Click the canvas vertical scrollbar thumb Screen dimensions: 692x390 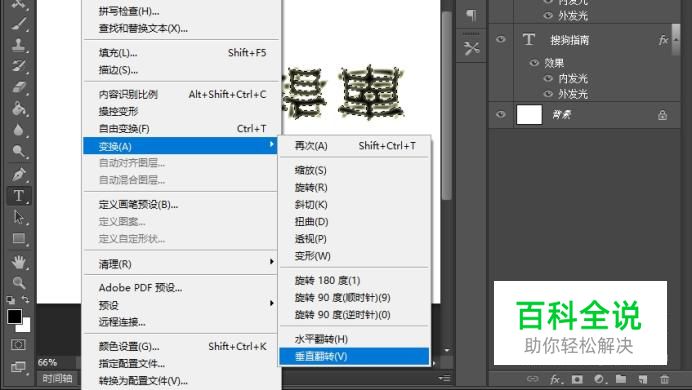click(447, 106)
